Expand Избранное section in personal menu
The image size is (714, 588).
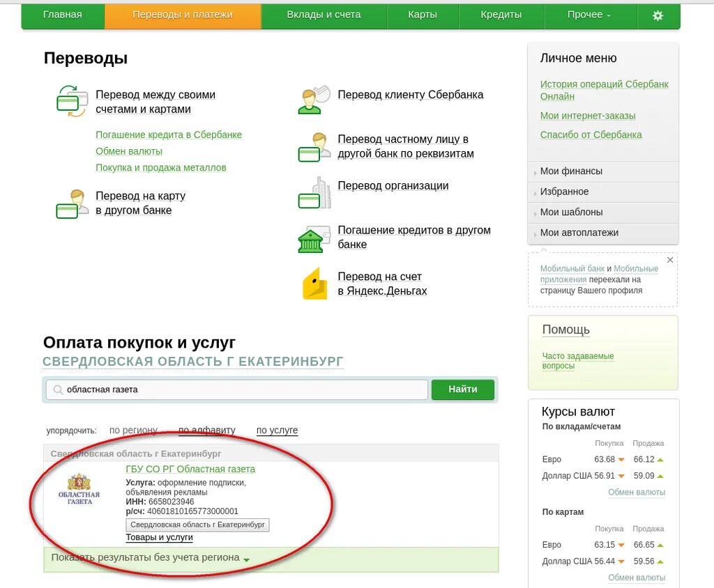pyautogui.click(x=603, y=192)
